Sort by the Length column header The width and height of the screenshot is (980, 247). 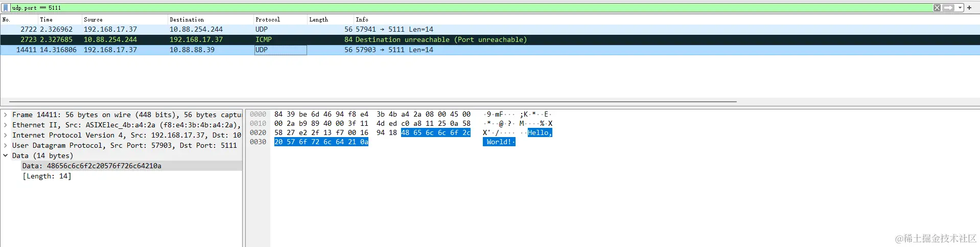(330, 19)
